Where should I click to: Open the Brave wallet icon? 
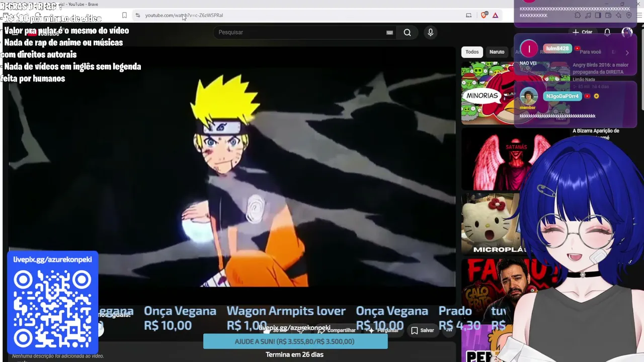click(x=608, y=16)
